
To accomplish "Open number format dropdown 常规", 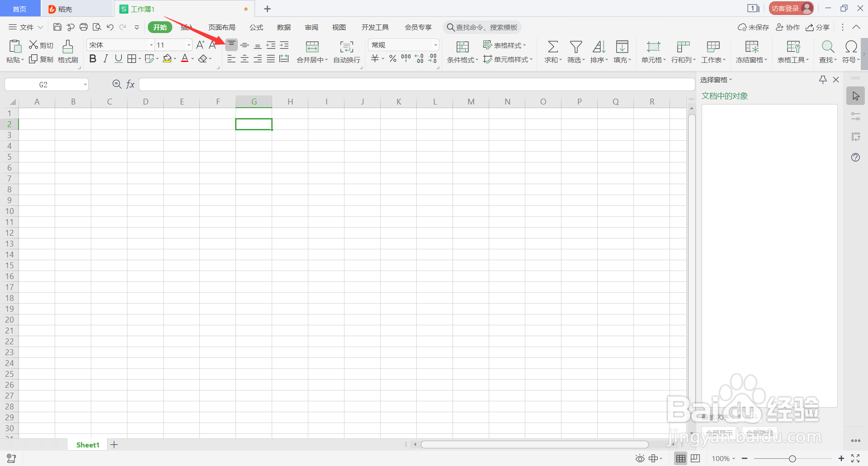I will click(x=436, y=45).
